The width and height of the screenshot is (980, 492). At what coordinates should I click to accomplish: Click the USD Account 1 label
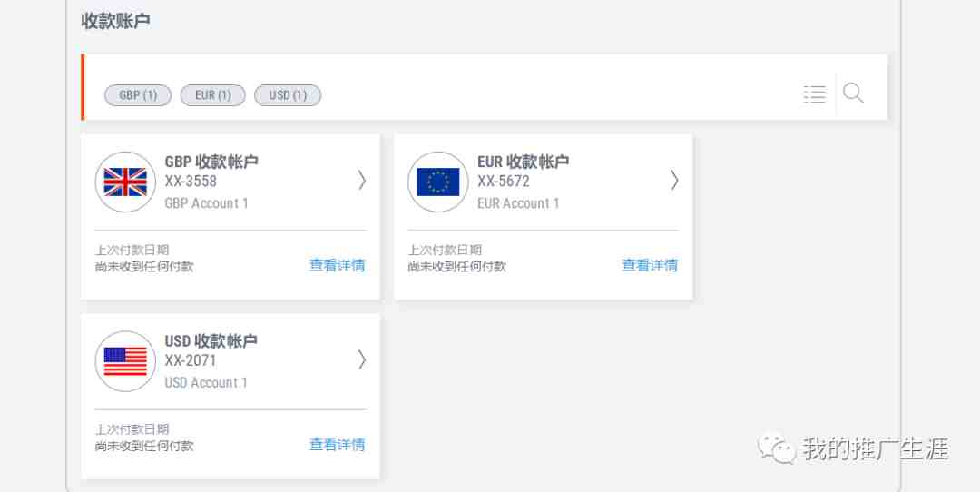click(206, 382)
